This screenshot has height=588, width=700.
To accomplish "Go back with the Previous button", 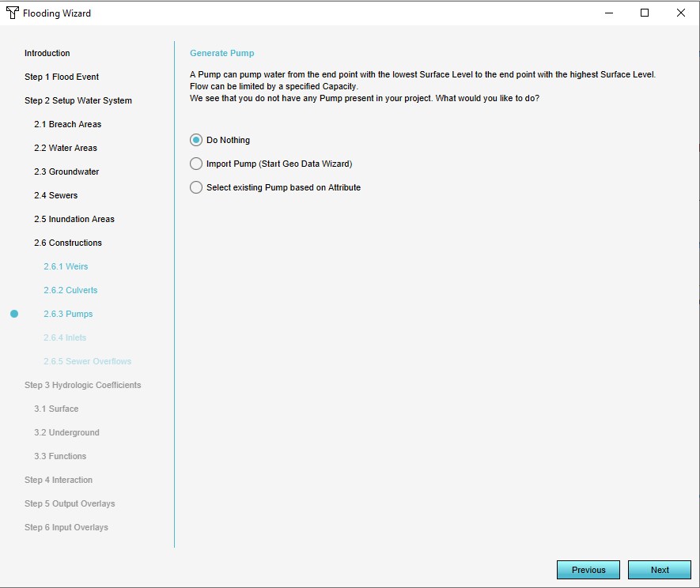I will [588, 570].
